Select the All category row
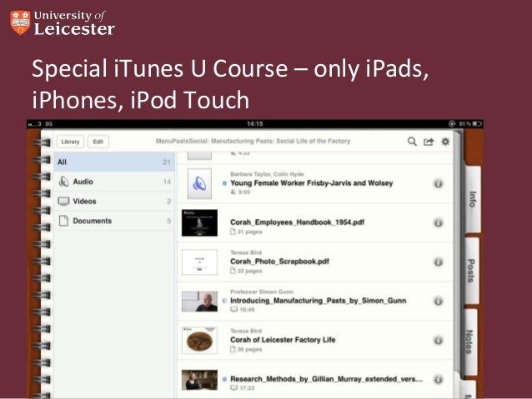 (x=114, y=162)
